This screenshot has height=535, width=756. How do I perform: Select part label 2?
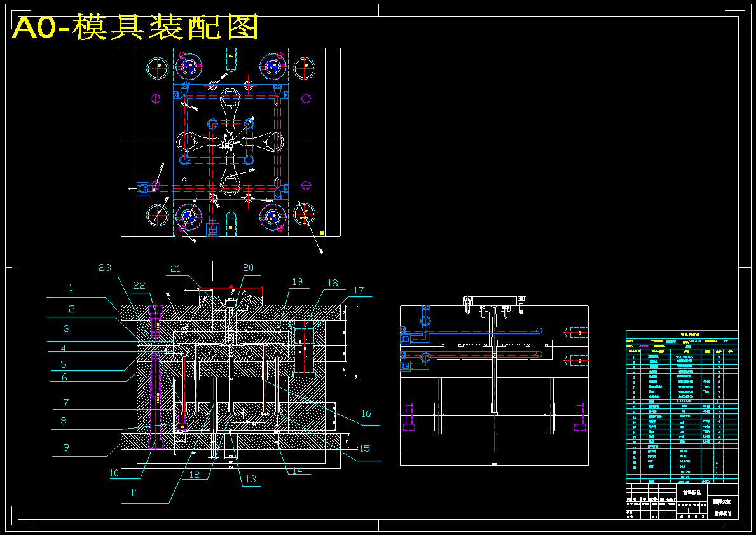click(71, 309)
